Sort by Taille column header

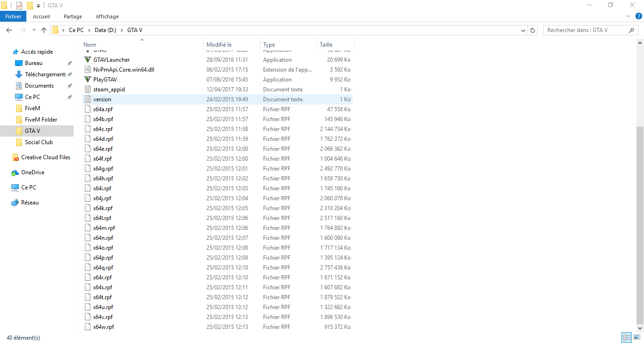tap(335, 45)
